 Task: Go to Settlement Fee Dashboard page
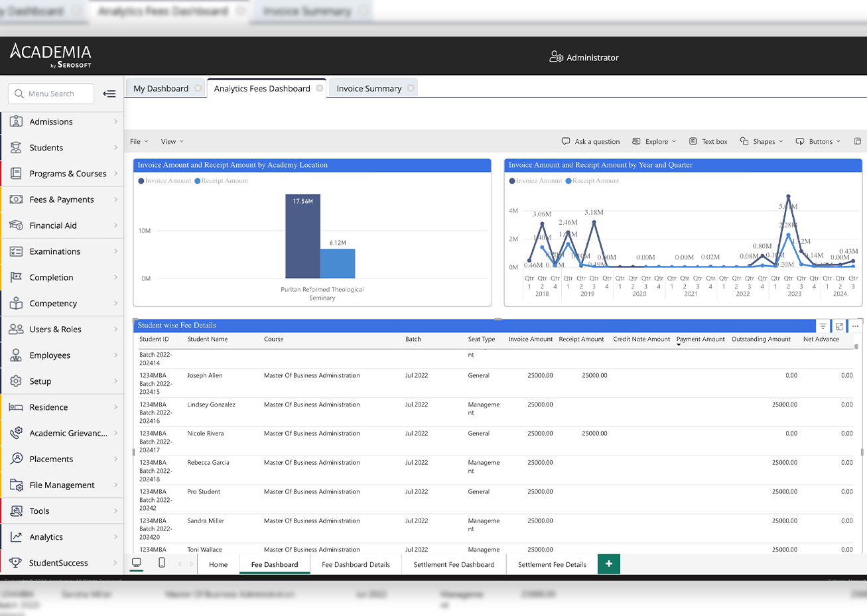tap(454, 564)
